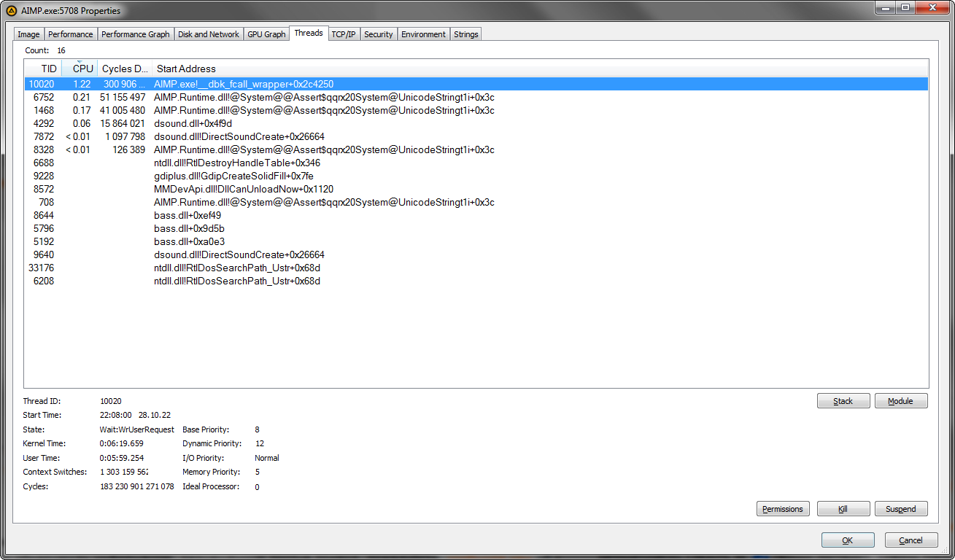Viewport: 955px width, 560px height.
Task: Click the State value Wait:WrUserRequest
Action: [x=137, y=429]
